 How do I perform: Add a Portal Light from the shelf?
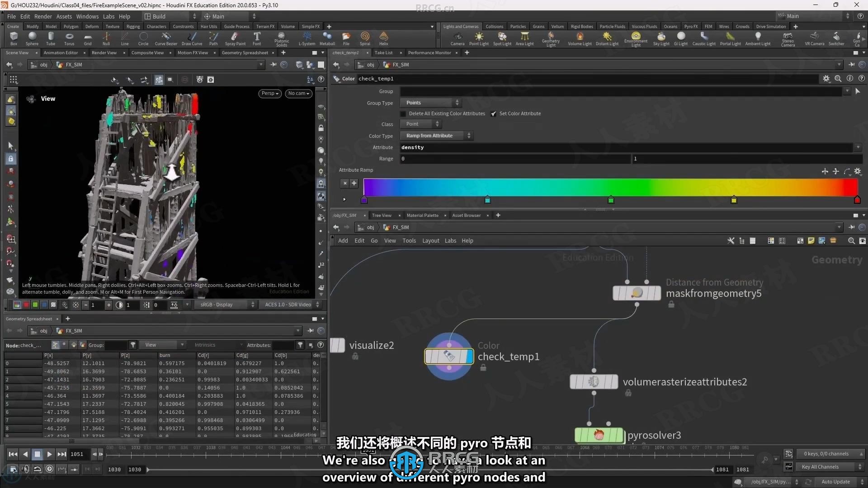(731, 39)
